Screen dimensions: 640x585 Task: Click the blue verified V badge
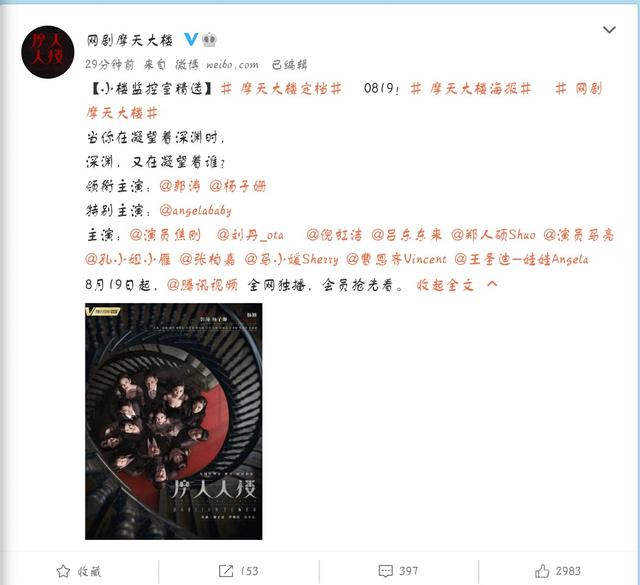[191, 40]
